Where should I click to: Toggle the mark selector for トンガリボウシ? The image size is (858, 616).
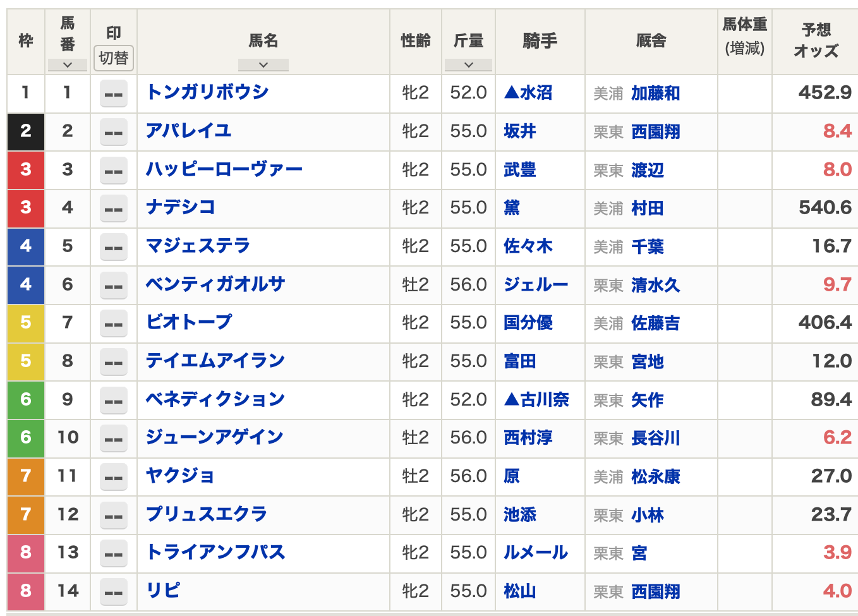[x=114, y=94]
